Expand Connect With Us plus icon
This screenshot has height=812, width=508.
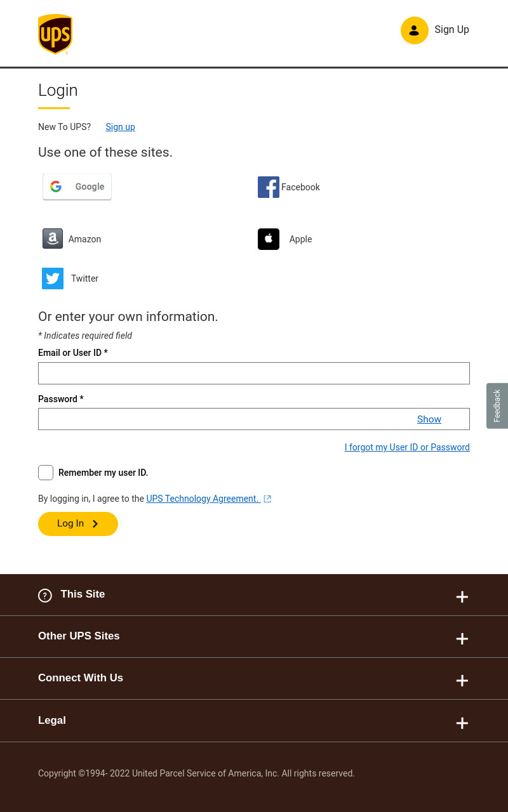click(462, 681)
